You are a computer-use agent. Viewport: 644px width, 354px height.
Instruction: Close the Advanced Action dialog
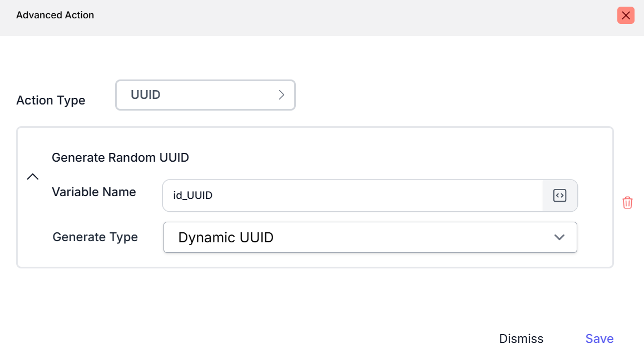(626, 16)
